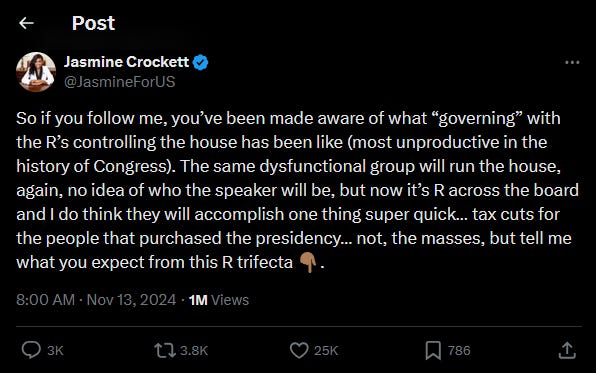View the 1M Views analytics

coord(219,300)
